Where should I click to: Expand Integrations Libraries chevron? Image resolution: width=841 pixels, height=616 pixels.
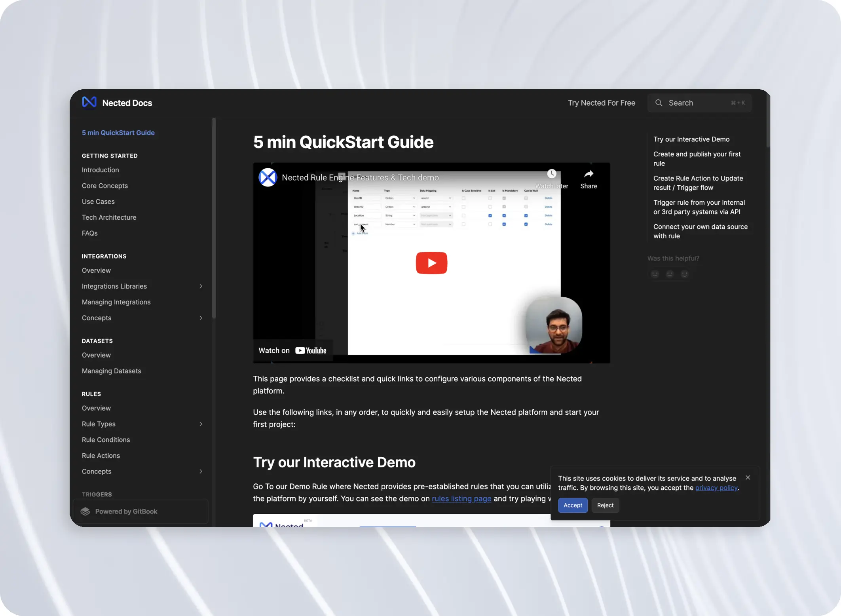[201, 286]
